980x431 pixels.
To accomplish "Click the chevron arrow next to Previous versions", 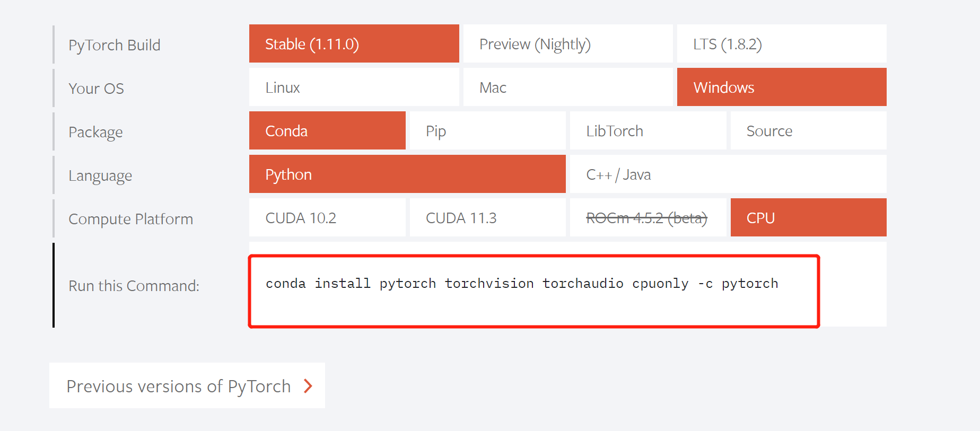I will 308,386.
